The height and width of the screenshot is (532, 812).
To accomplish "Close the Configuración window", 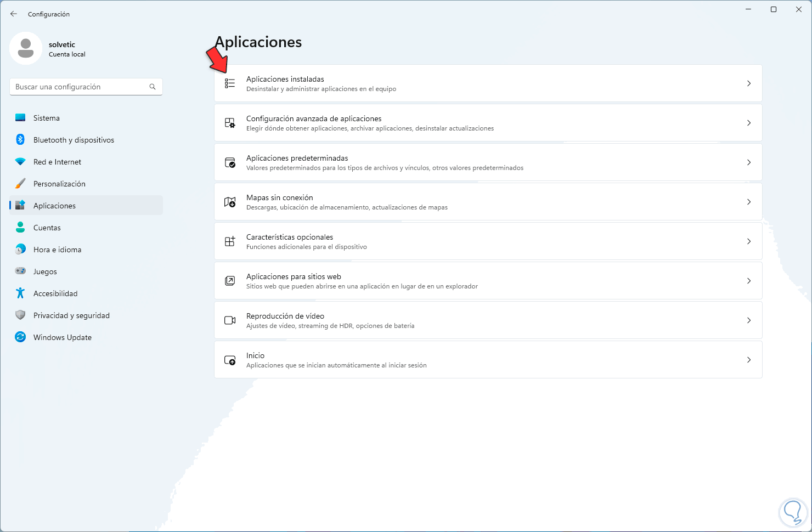I will [799, 9].
